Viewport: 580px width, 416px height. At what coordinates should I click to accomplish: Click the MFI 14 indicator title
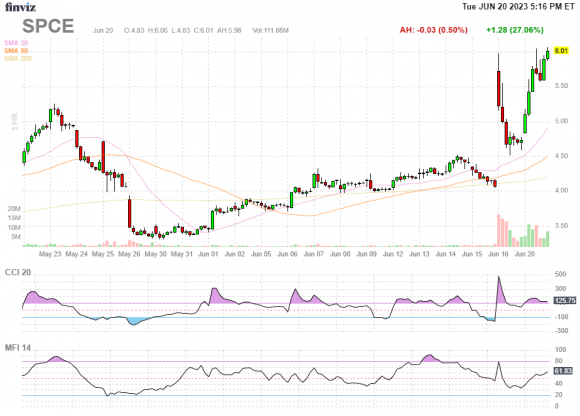(x=18, y=348)
